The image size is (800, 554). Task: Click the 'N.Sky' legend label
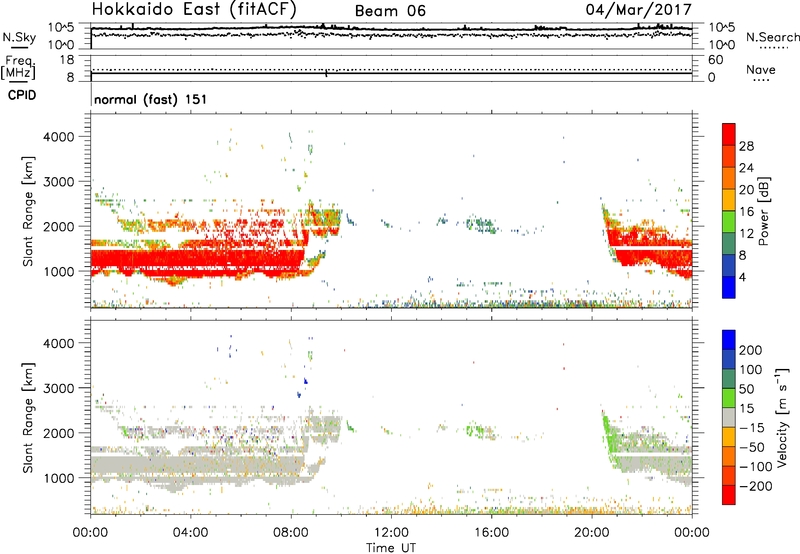(x=19, y=37)
